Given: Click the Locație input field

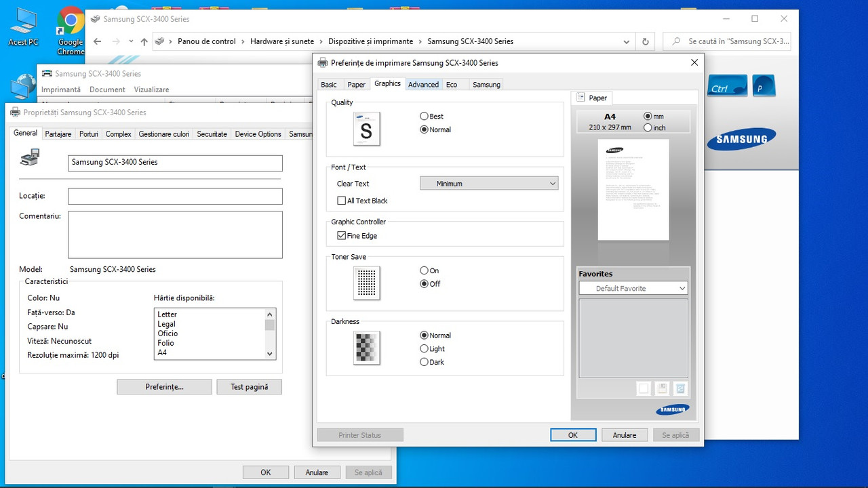Looking at the screenshot, I should tap(175, 196).
